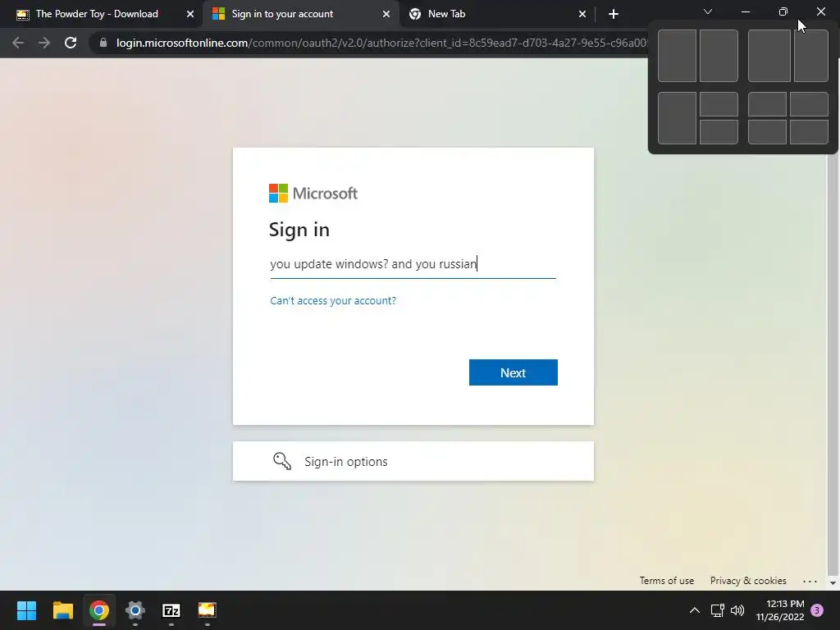Click Can't access your account? link
The width and height of the screenshot is (840, 630).
(333, 300)
